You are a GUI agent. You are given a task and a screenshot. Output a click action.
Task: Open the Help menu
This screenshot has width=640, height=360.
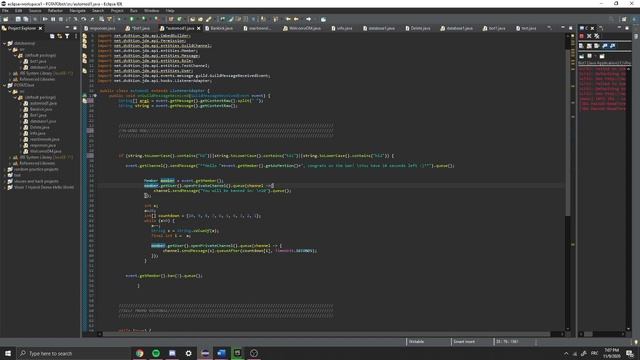click(x=170, y=11)
